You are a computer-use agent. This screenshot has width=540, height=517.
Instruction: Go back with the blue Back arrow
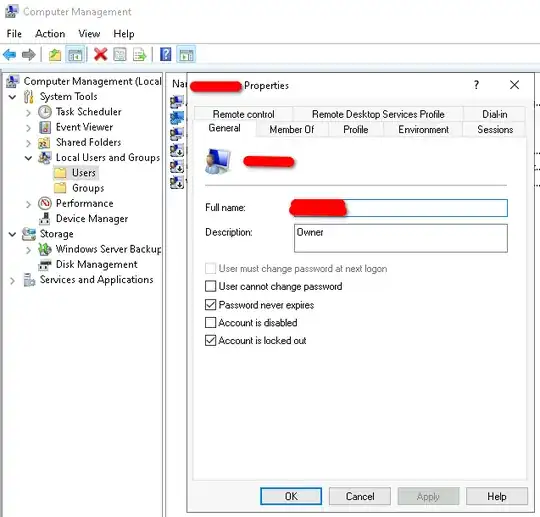coord(9,54)
